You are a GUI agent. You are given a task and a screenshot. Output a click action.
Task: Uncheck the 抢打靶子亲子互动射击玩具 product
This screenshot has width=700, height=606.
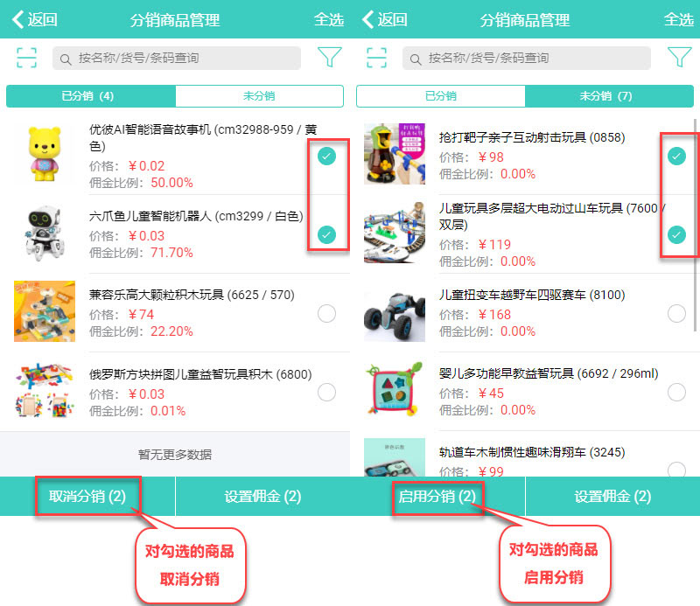(x=676, y=156)
